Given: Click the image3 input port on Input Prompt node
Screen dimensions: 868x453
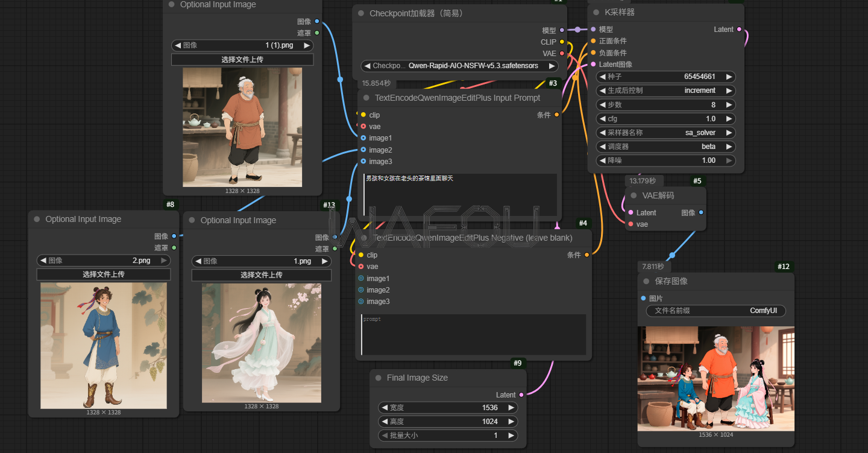Looking at the screenshot, I should 363,161.
